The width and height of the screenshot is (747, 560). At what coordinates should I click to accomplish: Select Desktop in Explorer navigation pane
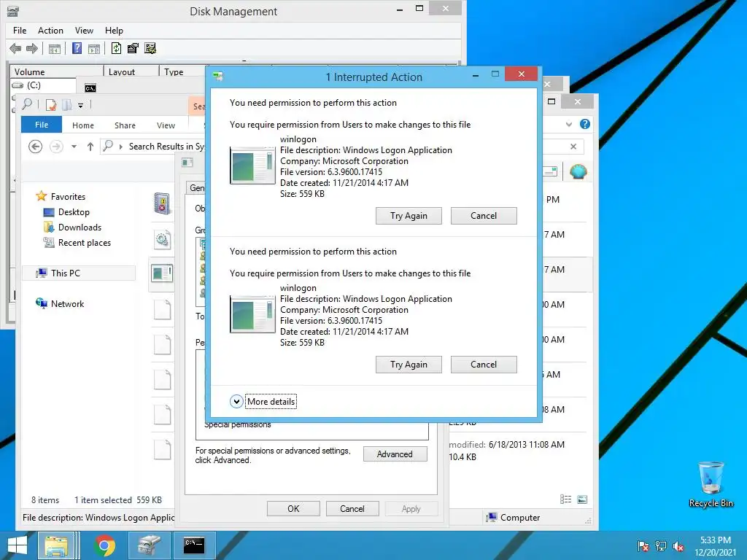pos(66,212)
